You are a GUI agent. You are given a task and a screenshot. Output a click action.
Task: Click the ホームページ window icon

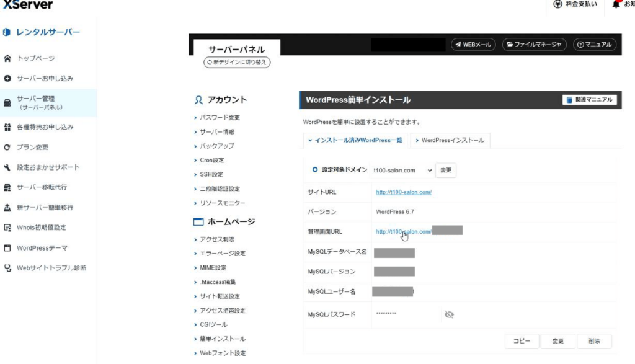198,222
